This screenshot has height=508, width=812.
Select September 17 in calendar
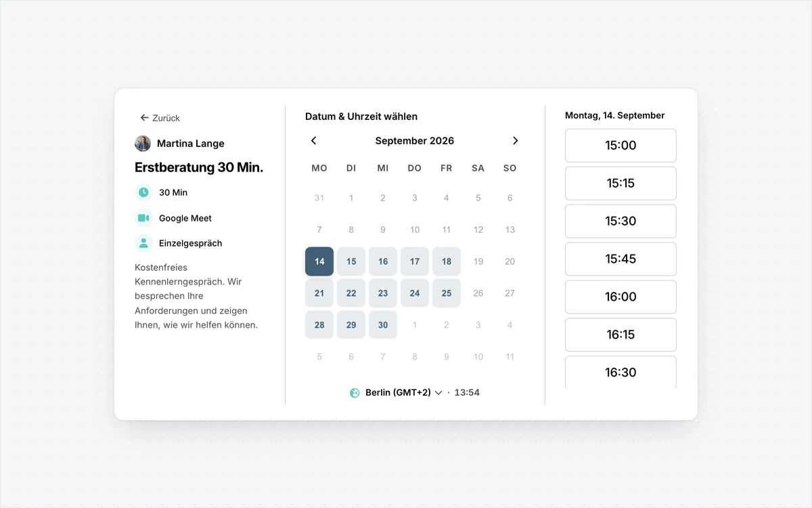(x=415, y=261)
